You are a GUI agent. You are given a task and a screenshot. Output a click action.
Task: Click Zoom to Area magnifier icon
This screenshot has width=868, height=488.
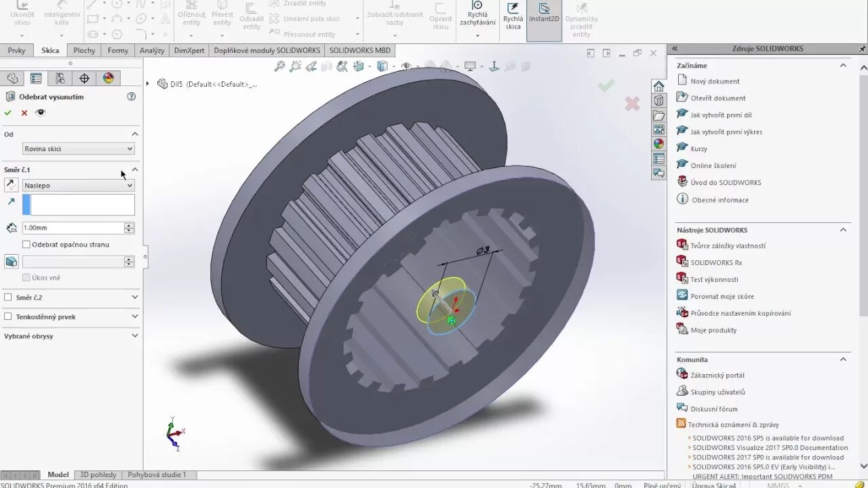(x=296, y=66)
